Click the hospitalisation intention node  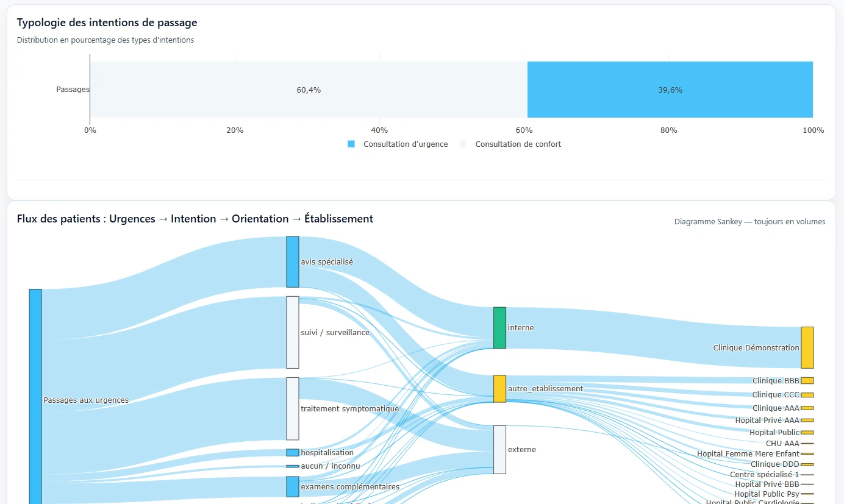tap(291, 452)
